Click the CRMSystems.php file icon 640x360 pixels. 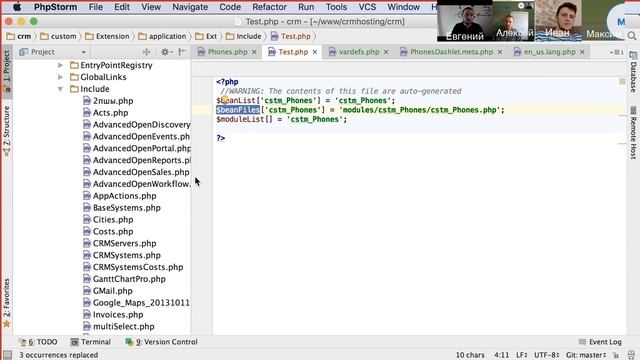click(87, 255)
